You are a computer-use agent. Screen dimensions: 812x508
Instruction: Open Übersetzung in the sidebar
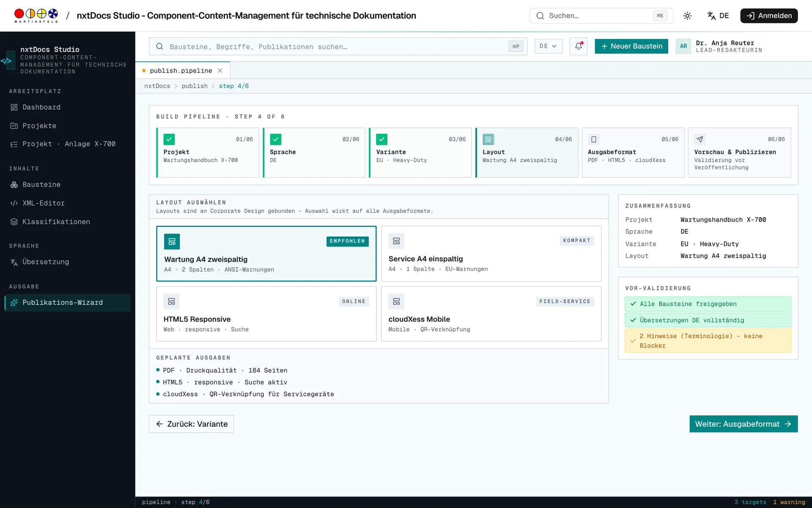pyautogui.click(x=68, y=262)
